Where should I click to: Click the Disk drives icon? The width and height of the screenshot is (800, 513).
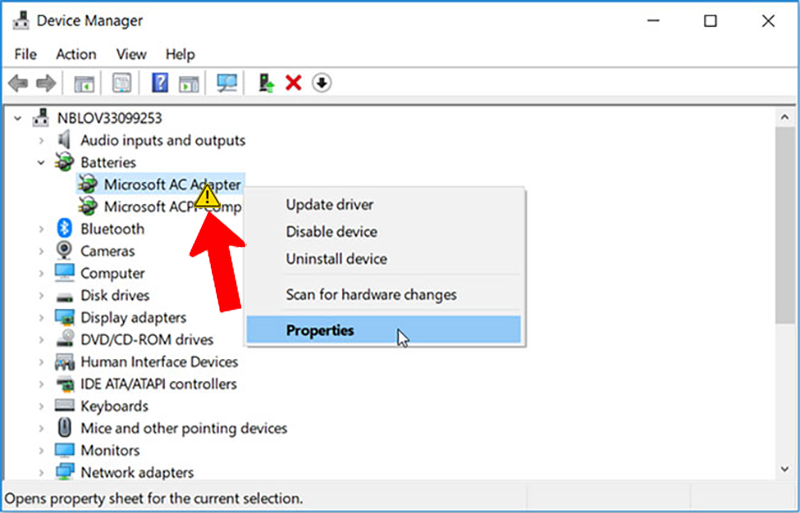[64, 296]
